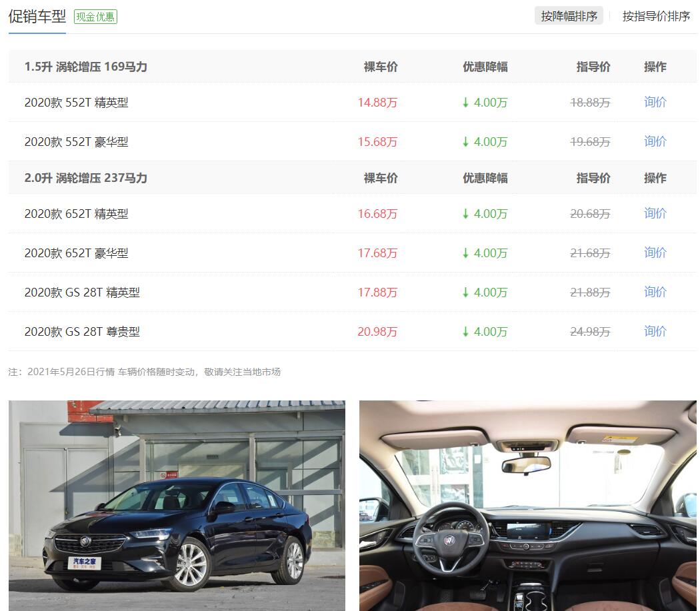This screenshot has height=611, width=700.
Task: Click 询价 for 2020款 652T 精英型
Action: pyautogui.click(x=655, y=213)
